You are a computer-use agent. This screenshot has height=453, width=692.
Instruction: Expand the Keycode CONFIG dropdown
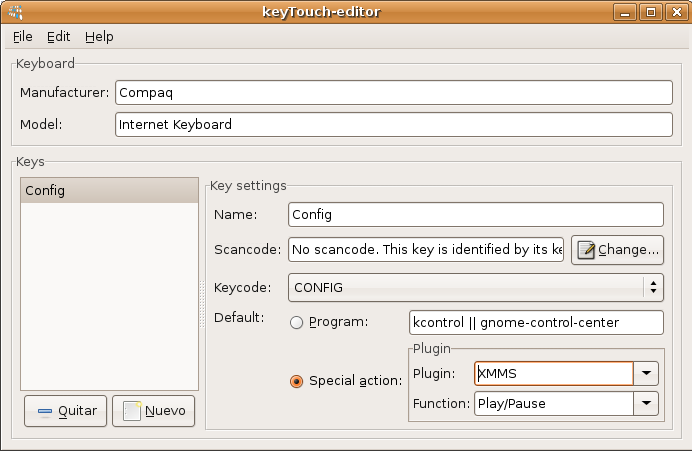coord(653,287)
